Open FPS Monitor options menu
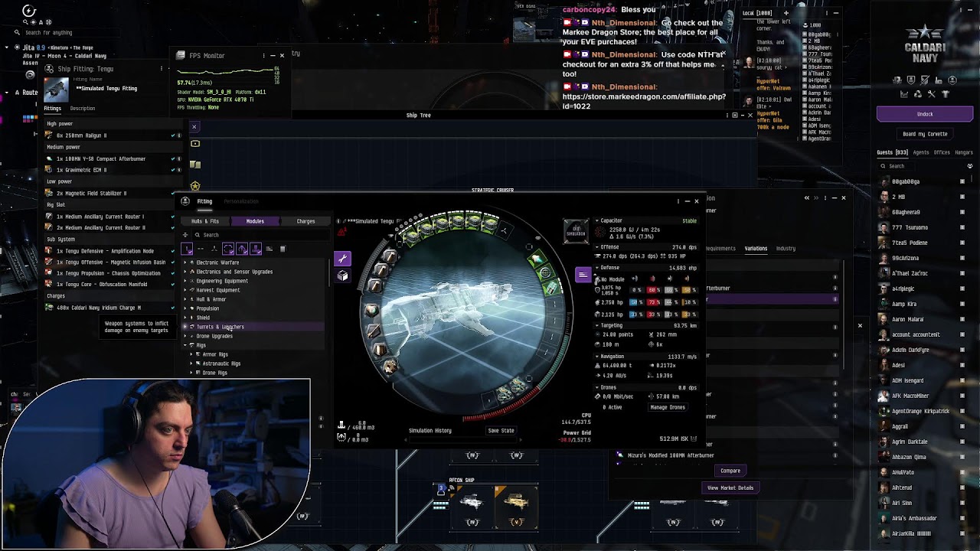This screenshot has height=551, width=980. [x=263, y=55]
